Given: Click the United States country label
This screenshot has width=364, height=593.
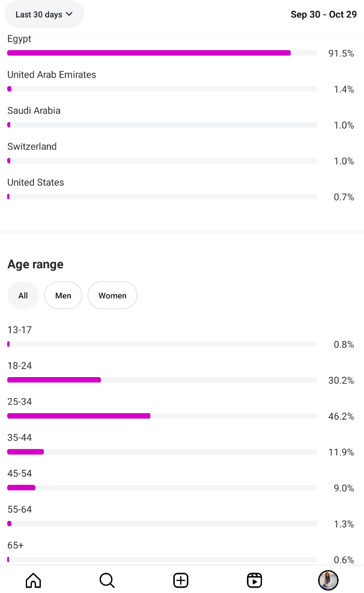Looking at the screenshot, I should click(x=35, y=182).
